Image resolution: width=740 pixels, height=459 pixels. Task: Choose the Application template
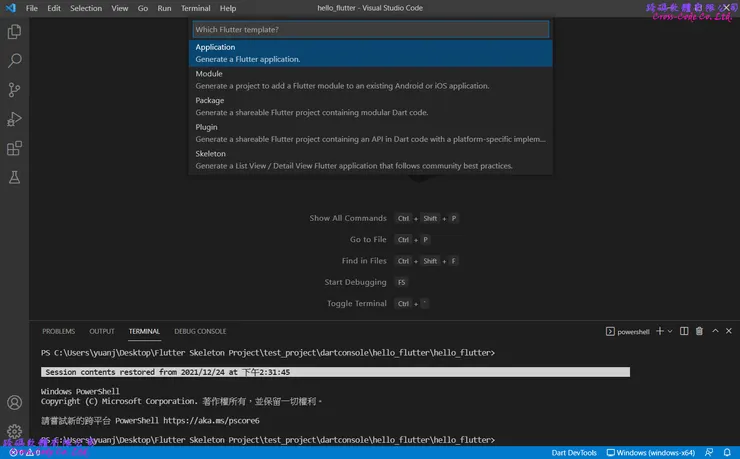[x=370, y=53]
